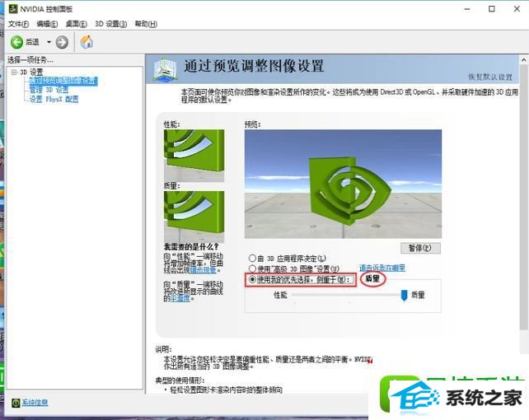Click the 请告诉我在哪里 link
This screenshot has width=529, height=420.
click(382, 268)
